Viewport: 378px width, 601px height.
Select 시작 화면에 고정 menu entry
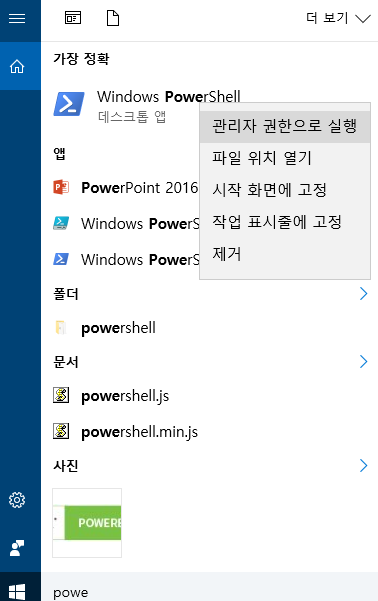[285, 190]
